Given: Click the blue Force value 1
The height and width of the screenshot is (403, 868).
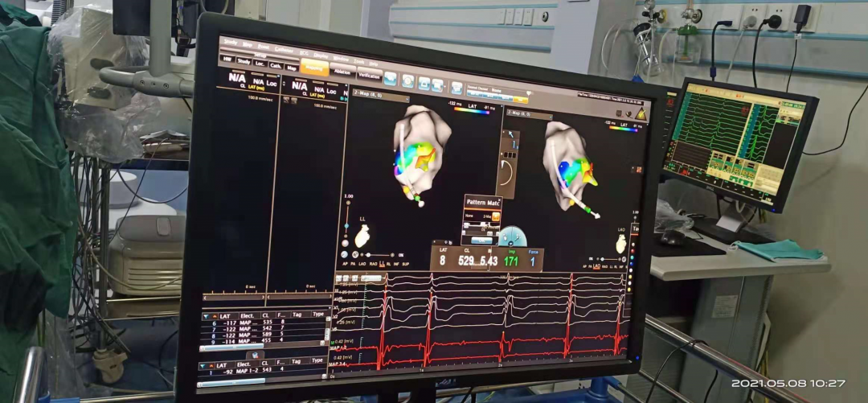Looking at the screenshot, I should 533,261.
